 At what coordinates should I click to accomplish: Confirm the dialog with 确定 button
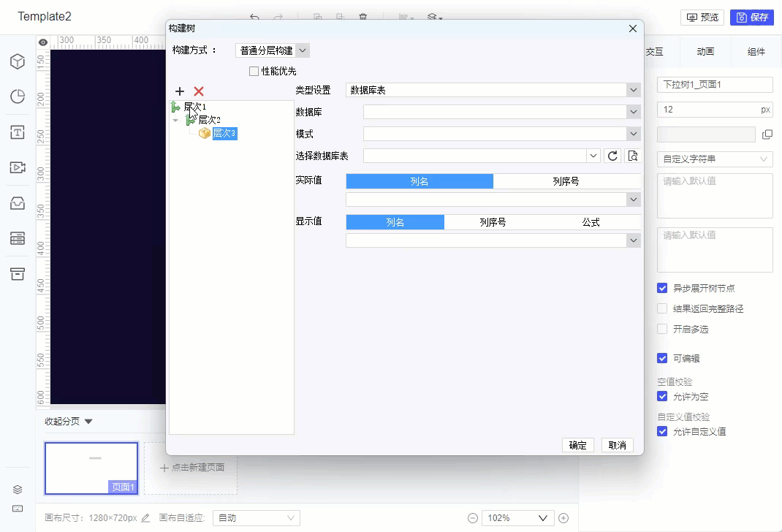tap(578, 445)
